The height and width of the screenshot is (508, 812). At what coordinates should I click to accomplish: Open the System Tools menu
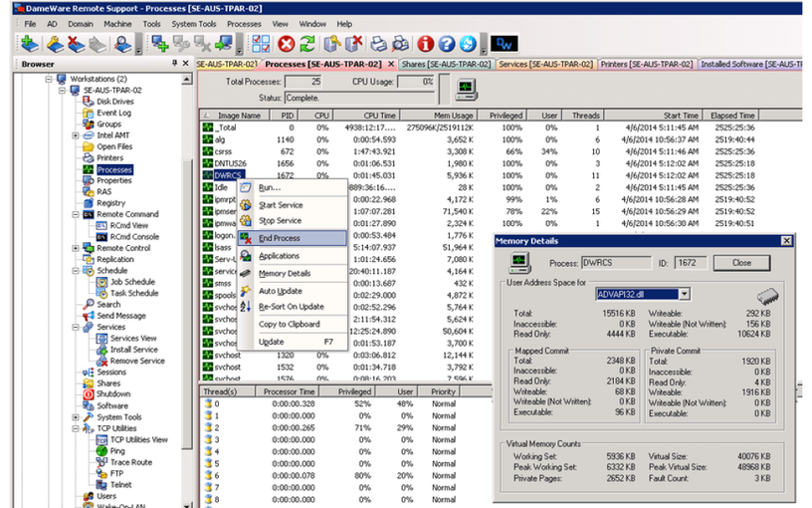[x=194, y=24]
